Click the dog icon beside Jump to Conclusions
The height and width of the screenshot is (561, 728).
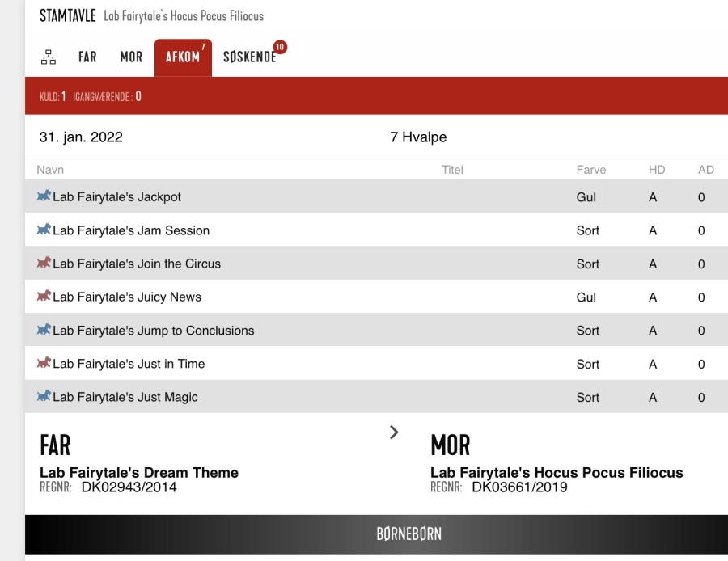click(x=44, y=330)
